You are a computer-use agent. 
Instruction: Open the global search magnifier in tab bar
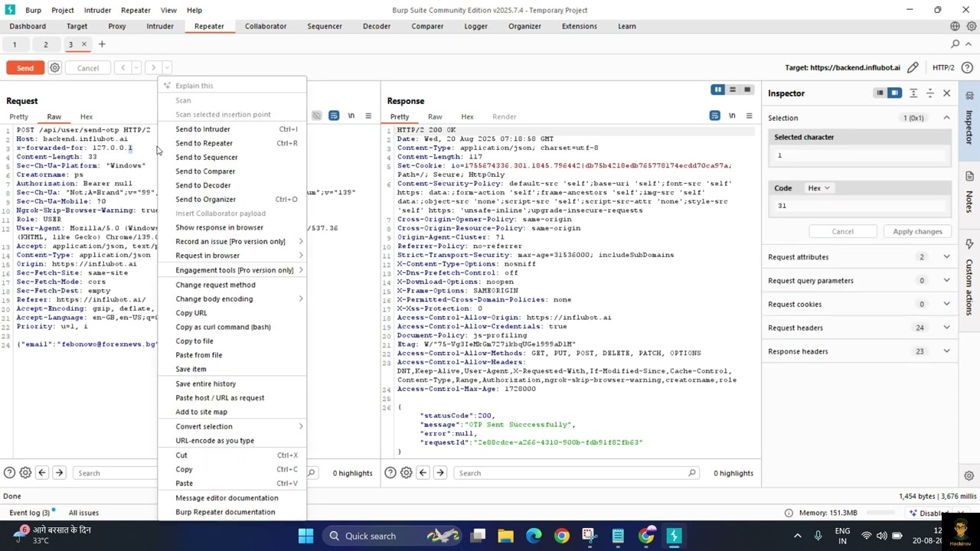coord(955,44)
